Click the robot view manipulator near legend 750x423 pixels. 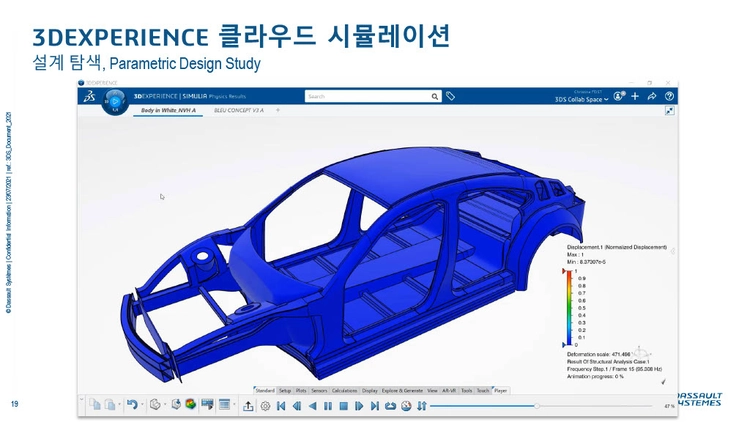pyautogui.click(x=641, y=353)
